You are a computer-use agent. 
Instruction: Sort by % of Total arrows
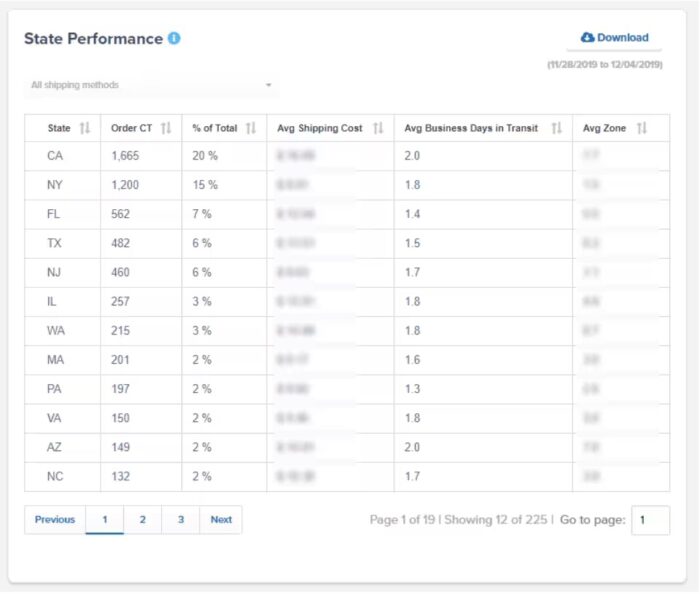[251, 128]
